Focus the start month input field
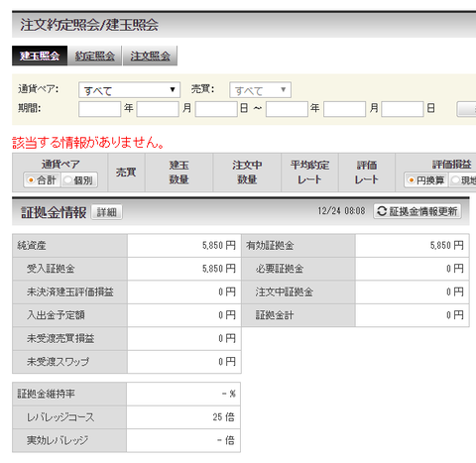Screen dimensions: 476x463 tap(158, 109)
